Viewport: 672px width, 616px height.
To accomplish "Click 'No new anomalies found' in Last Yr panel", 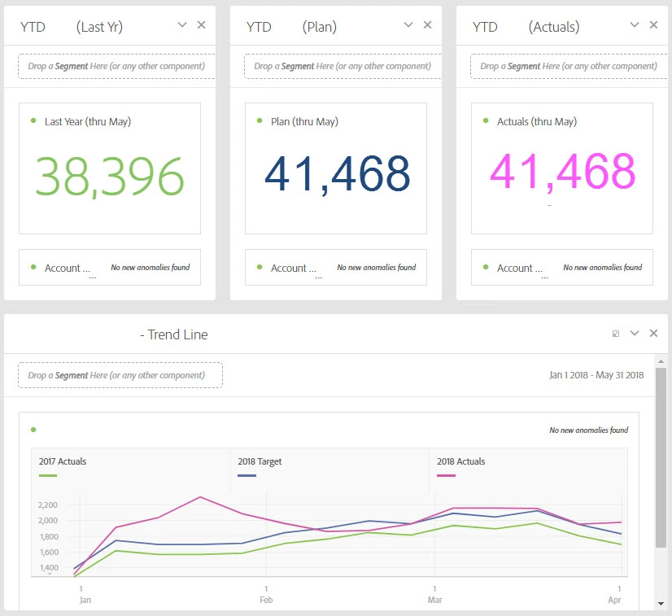I will pos(151,268).
